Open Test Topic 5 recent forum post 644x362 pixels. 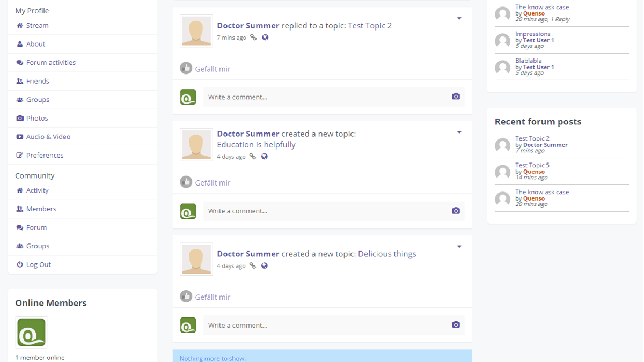tap(532, 165)
